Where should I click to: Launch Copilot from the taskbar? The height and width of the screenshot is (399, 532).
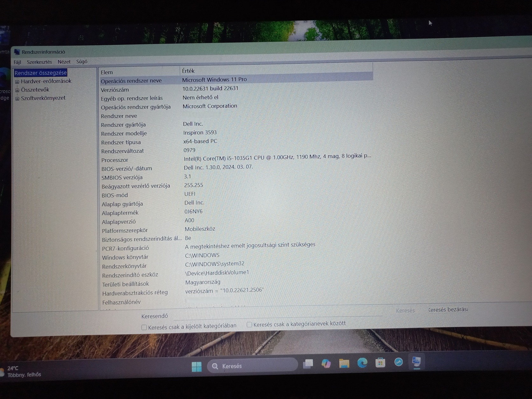[x=326, y=363]
